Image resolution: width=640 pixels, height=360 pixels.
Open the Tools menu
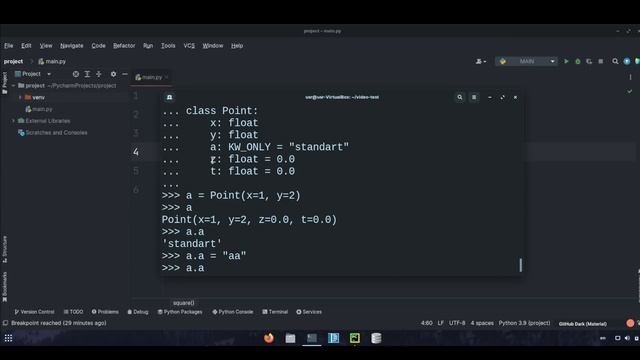point(168,46)
